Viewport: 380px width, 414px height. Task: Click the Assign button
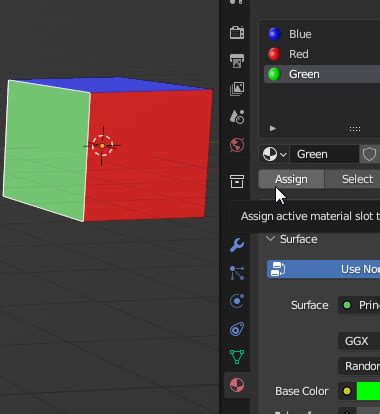pyautogui.click(x=291, y=179)
